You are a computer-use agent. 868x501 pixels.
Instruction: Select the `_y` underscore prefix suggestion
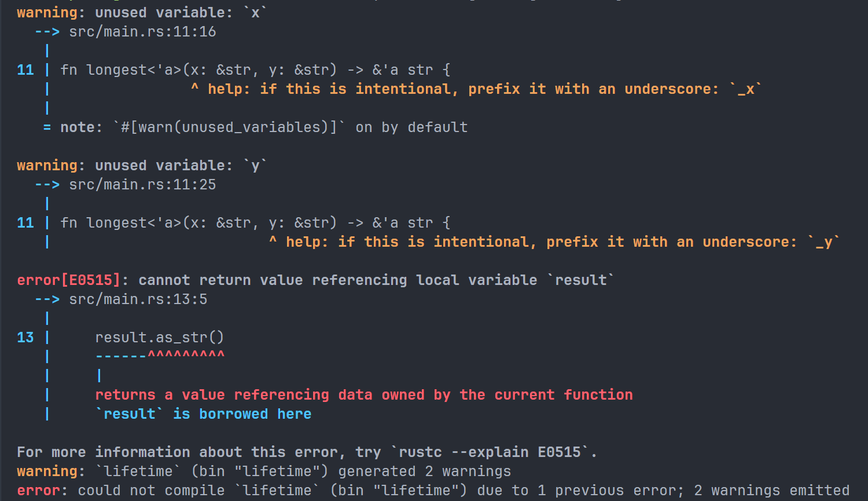click(x=824, y=242)
